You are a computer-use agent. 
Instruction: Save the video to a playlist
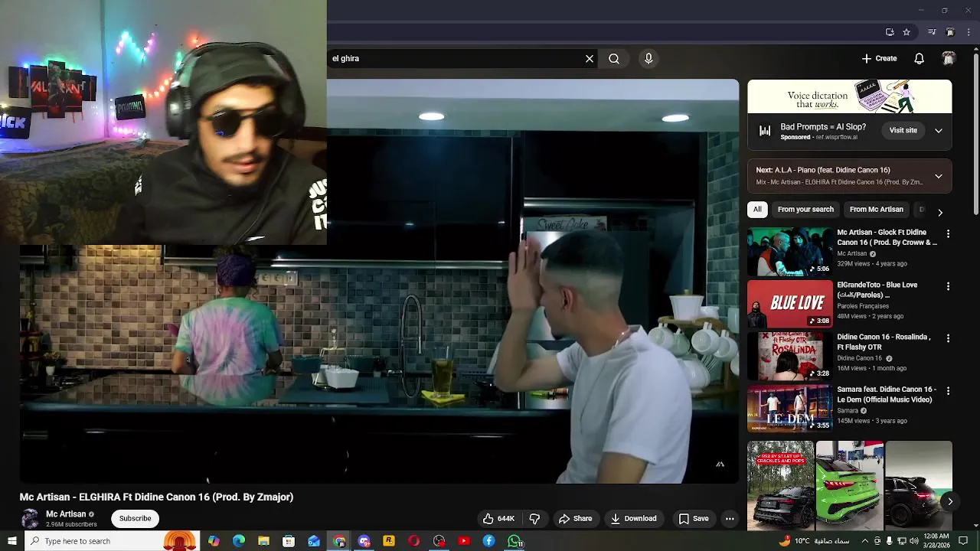pyautogui.click(x=694, y=518)
